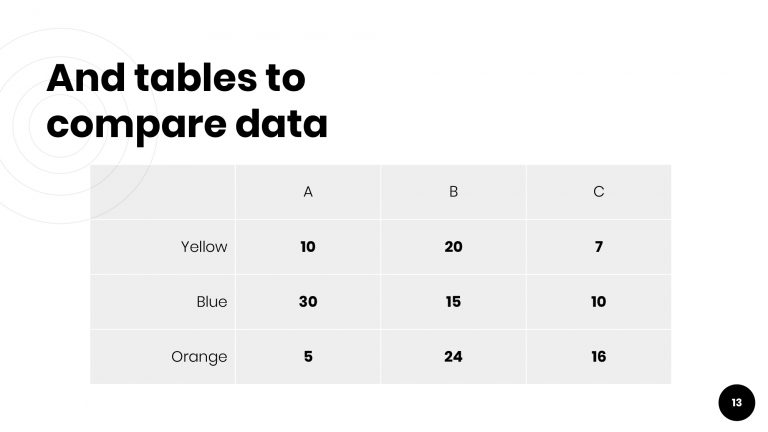Click the cell with value 20
This screenshot has width=768, height=432.
point(453,247)
